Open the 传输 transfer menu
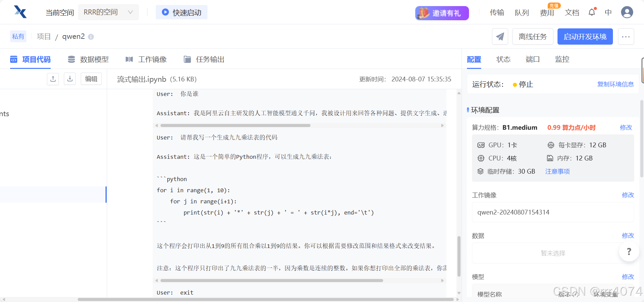Image resolution: width=644 pixels, height=302 pixels. pos(497,12)
